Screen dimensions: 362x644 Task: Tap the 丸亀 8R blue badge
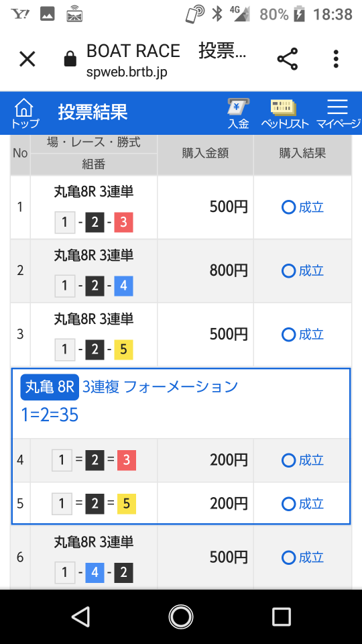(50, 387)
